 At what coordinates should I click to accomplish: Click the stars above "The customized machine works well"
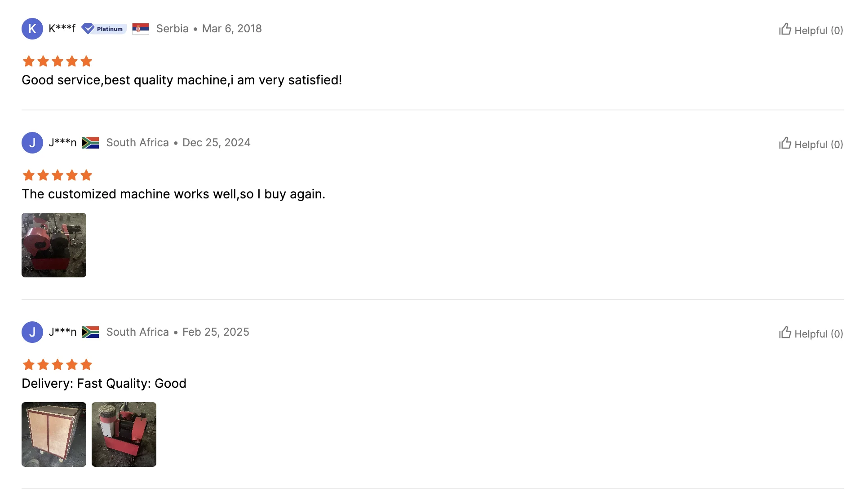point(57,175)
